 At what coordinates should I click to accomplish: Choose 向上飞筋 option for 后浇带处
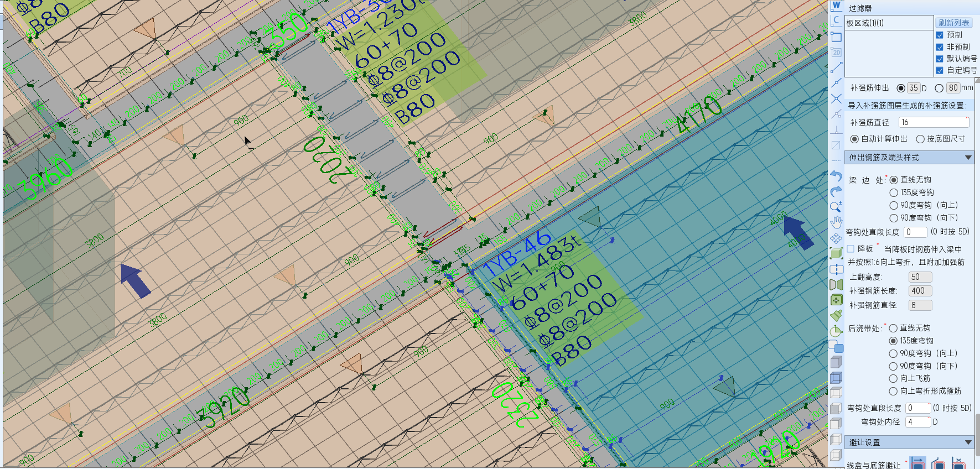893,378
